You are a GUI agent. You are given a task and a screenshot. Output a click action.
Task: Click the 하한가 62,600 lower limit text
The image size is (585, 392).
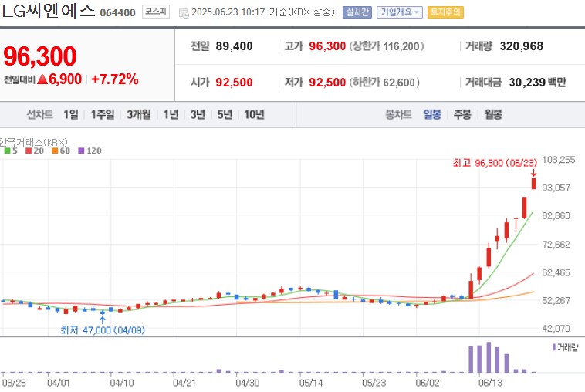point(384,83)
